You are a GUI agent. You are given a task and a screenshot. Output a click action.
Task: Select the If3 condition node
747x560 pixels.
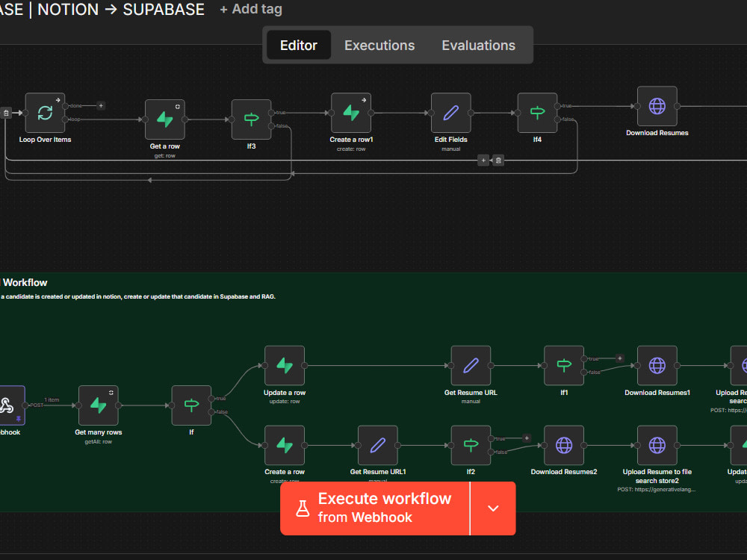click(x=251, y=119)
